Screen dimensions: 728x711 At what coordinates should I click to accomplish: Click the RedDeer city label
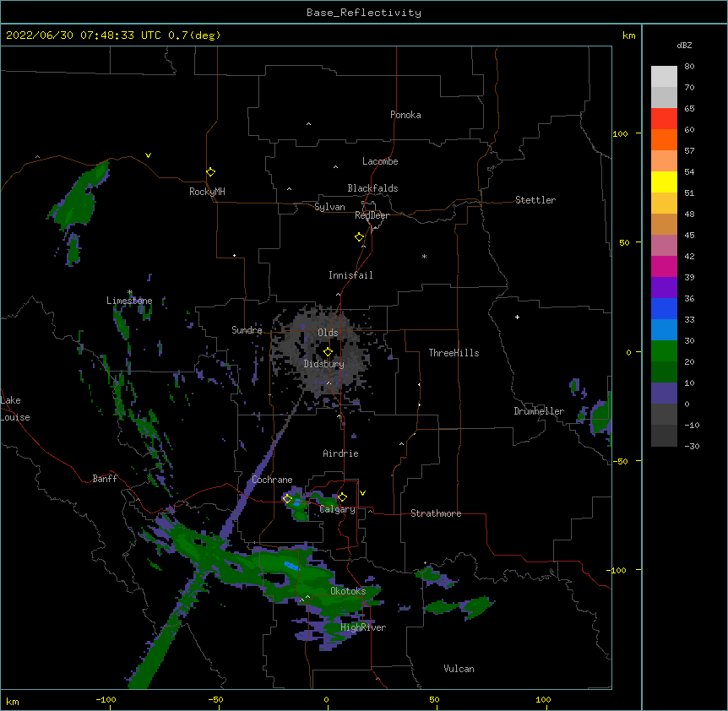(x=372, y=215)
